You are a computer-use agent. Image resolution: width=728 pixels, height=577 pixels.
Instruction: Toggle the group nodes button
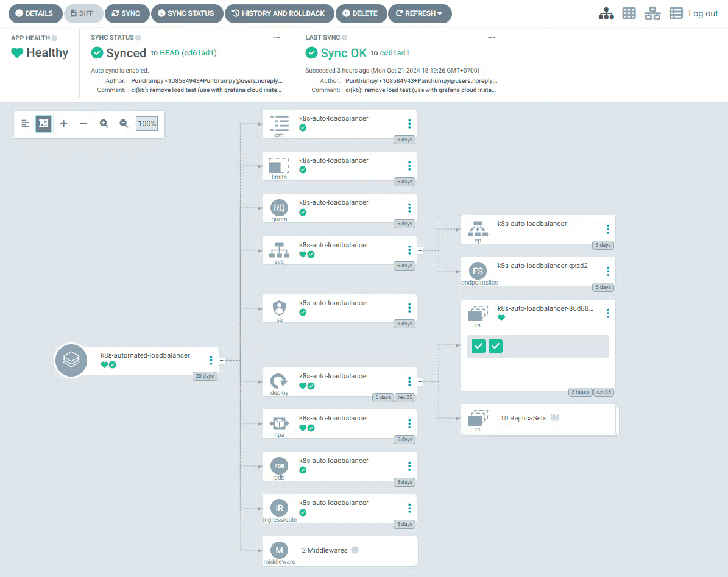(x=43, y=124)
